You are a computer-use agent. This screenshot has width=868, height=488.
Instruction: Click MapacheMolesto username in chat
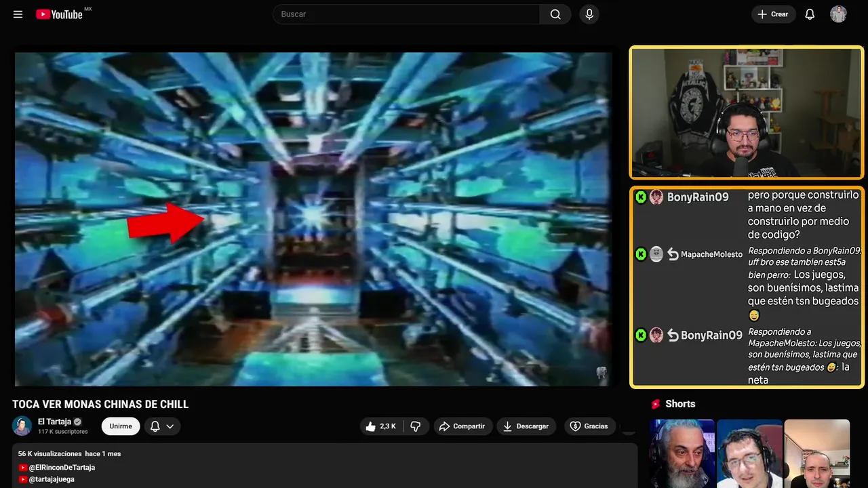point(711,254)
